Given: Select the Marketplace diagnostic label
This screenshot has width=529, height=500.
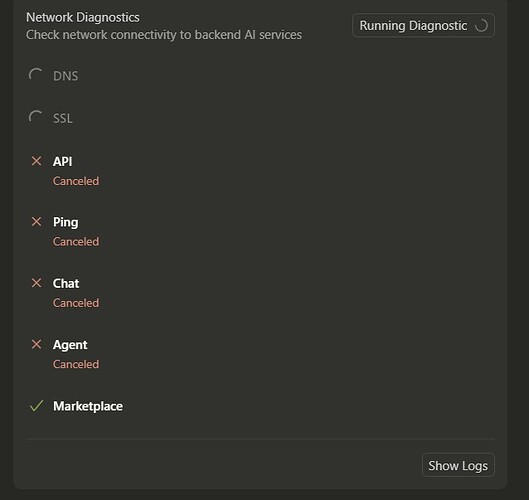Looking at the screenshot, I should [88, 406].
